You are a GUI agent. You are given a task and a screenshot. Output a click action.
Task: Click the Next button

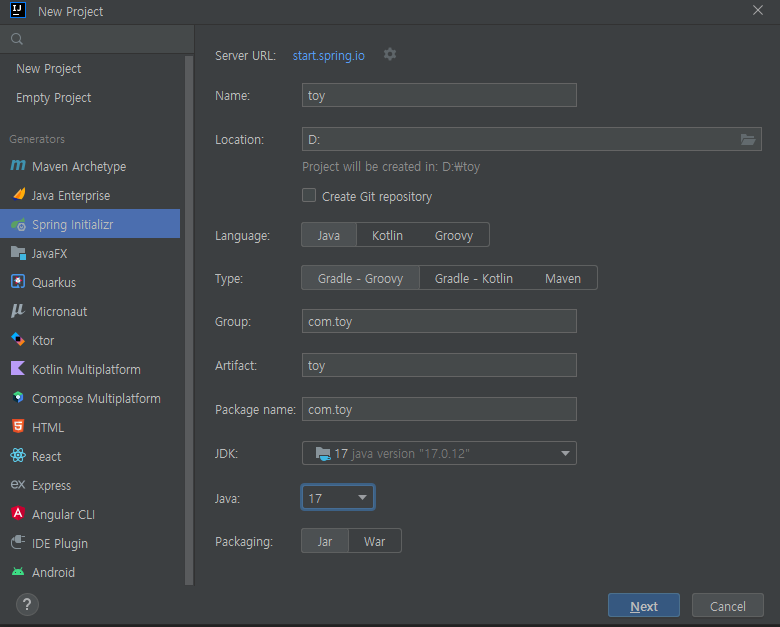point(644,606)
